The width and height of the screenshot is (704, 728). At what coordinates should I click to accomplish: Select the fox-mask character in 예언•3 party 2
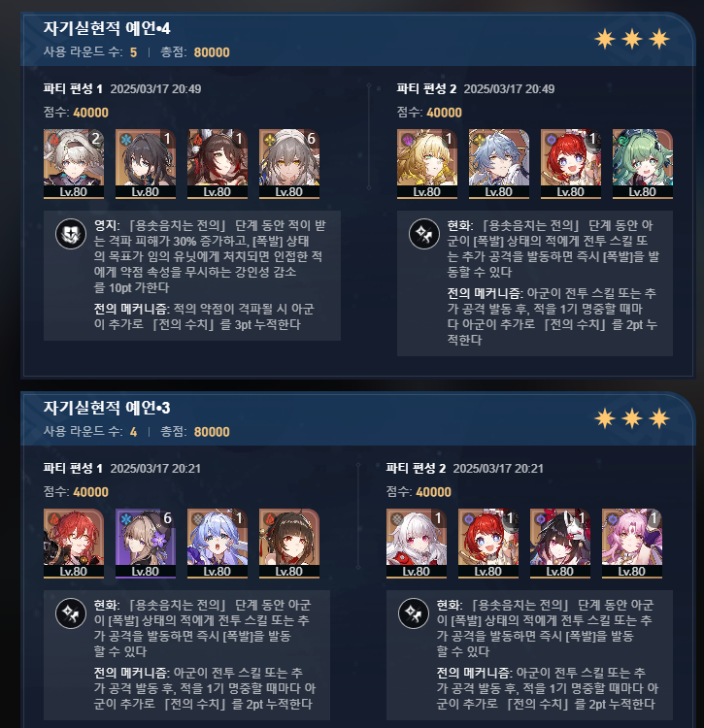tap(559, 544)
